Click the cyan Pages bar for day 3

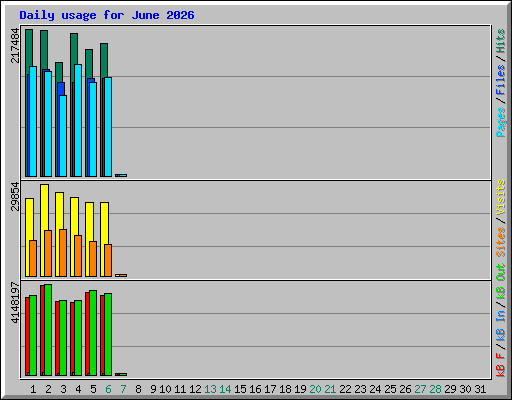[63, 136]
